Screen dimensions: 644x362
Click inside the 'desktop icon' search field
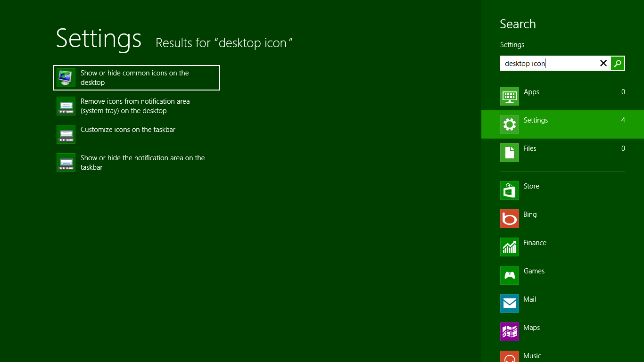547,63
